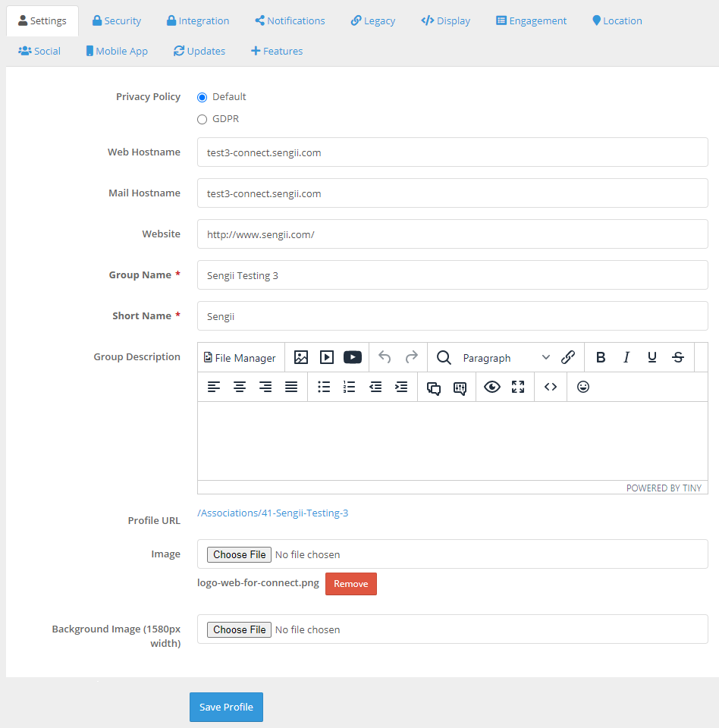
Task: Insert media using the play-box icon
Action: pos(327,357)
